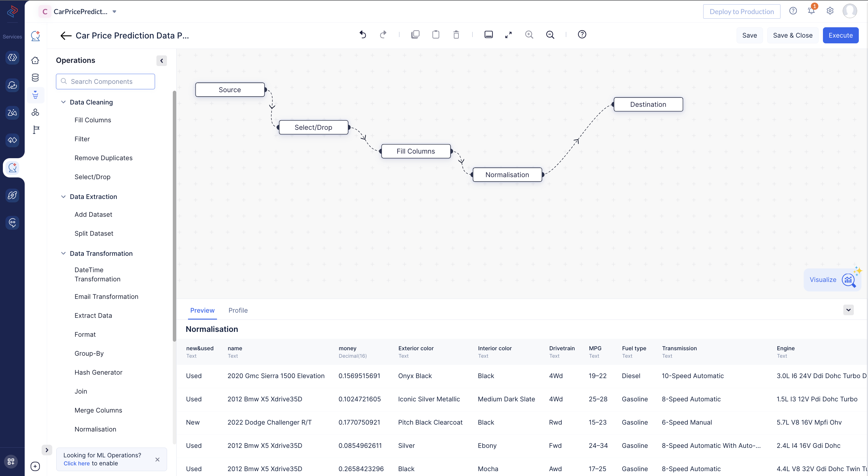Screen dimensions: 868x476
Task: Click the undo arrow icon
Action: (x=363, y=34)
